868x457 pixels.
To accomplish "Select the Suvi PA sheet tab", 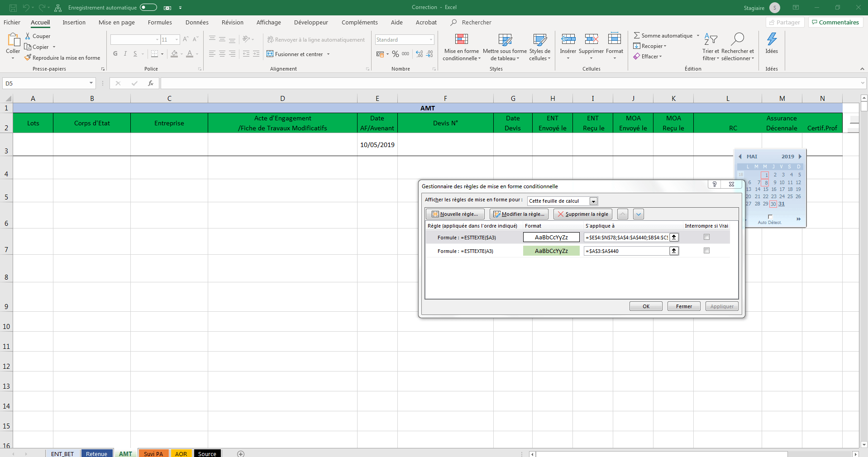I will coord(153,454).
